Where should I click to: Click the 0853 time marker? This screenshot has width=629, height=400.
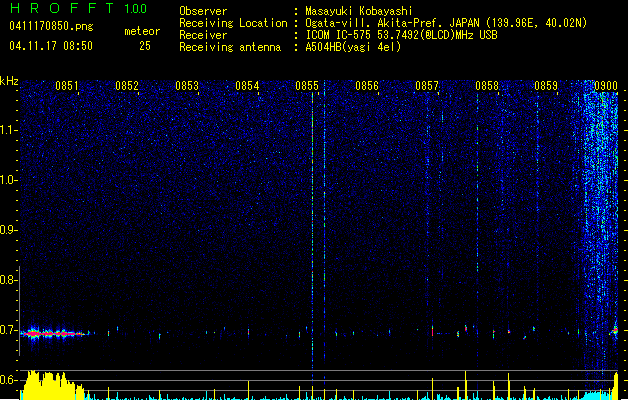(x=187, y=86)
